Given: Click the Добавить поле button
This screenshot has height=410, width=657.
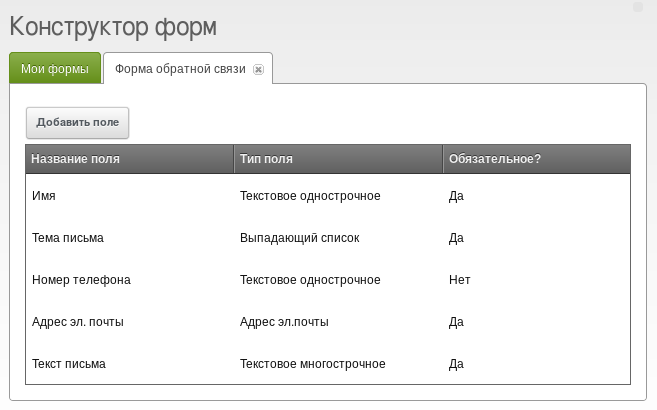Looking at the screenshot, I should click(x=78, y=123).
